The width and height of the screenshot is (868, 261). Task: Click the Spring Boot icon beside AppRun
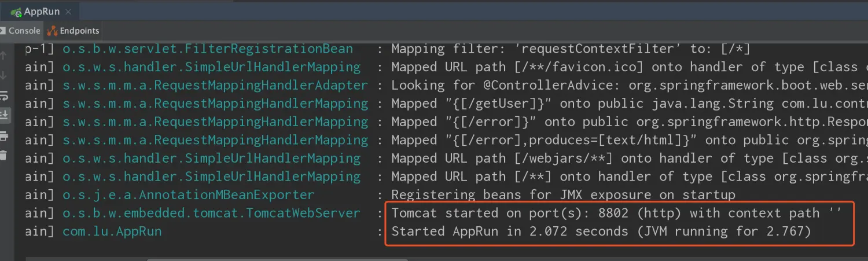16,12
